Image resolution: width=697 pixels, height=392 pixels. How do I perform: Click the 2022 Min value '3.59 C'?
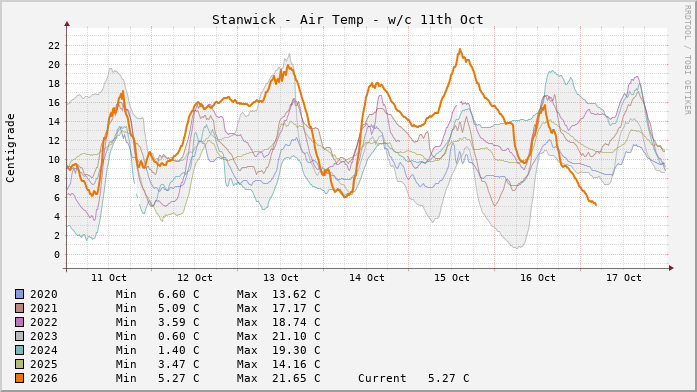click(x=179, y=322)
